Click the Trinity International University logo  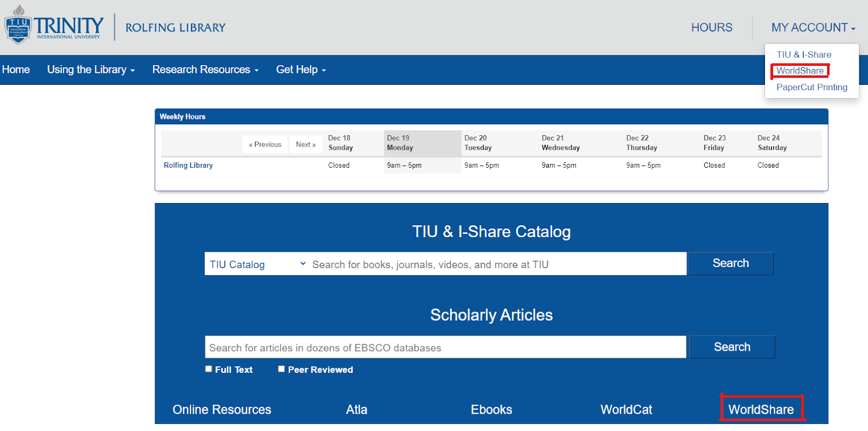53,25
